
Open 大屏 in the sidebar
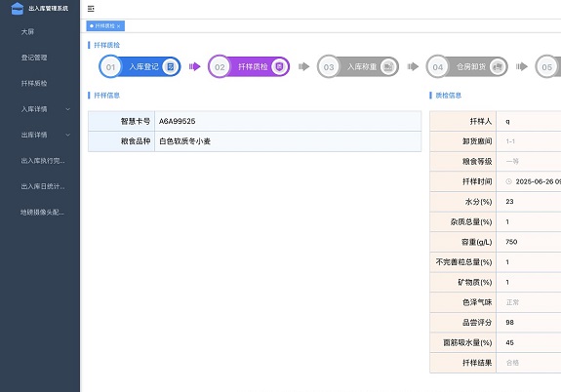click(x=27, y=32)
